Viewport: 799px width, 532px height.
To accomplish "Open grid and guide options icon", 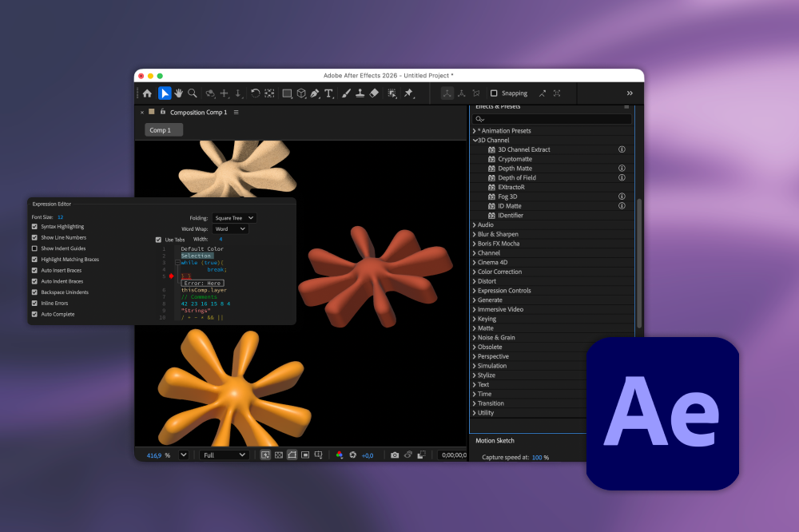I will point(319,455).
